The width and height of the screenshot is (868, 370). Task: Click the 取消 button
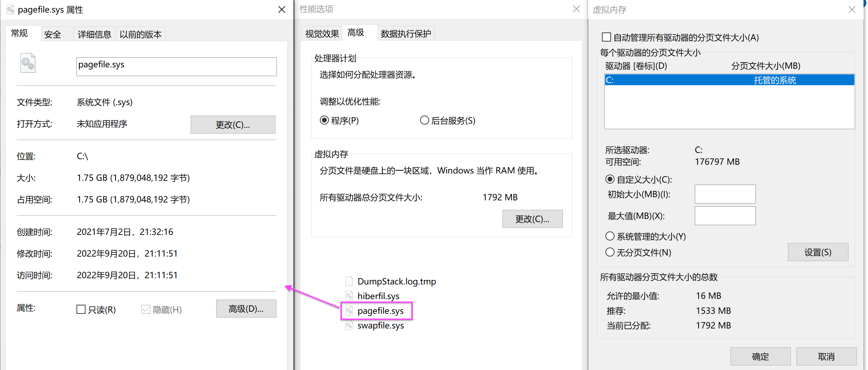(x=826, y=356)
